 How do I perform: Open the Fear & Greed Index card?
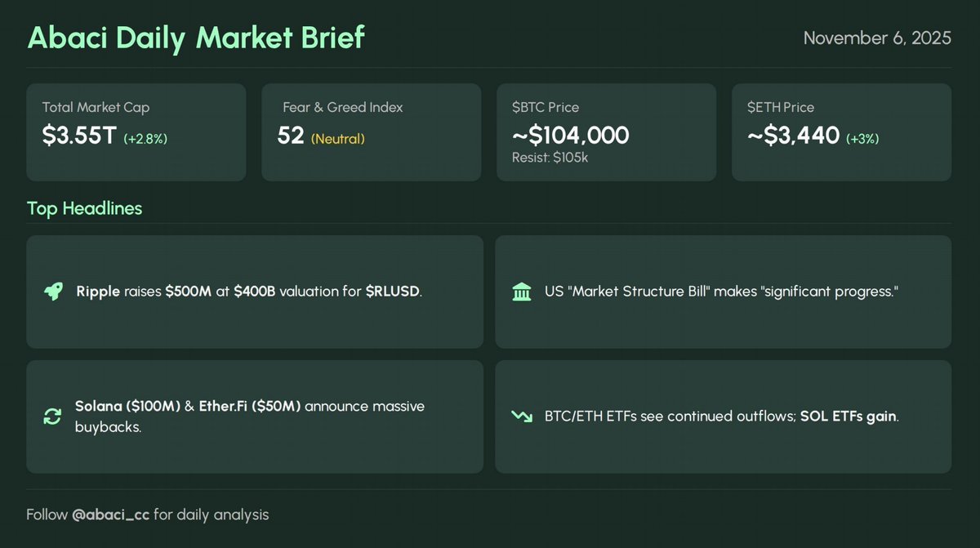click(x=371, y=132)
